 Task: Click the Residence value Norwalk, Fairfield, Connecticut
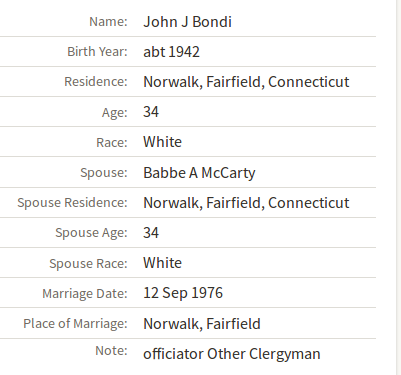coord(246,82)
